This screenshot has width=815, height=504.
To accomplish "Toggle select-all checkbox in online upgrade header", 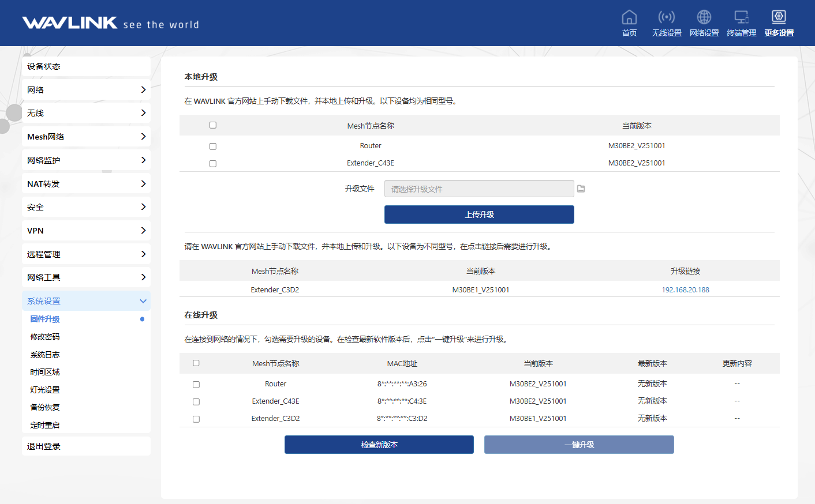I will tap(196, 363).
